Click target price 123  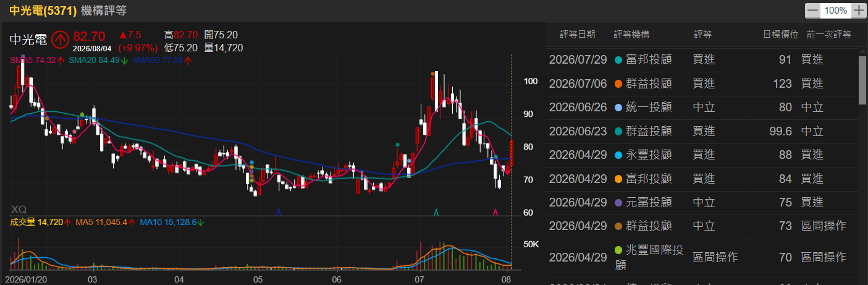point(782,83)
